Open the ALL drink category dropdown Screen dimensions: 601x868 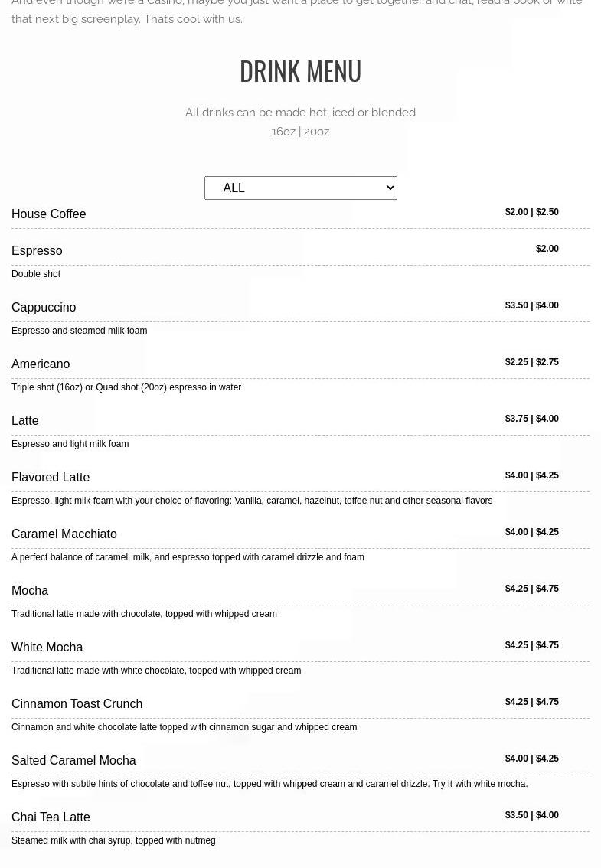[300, 188]
